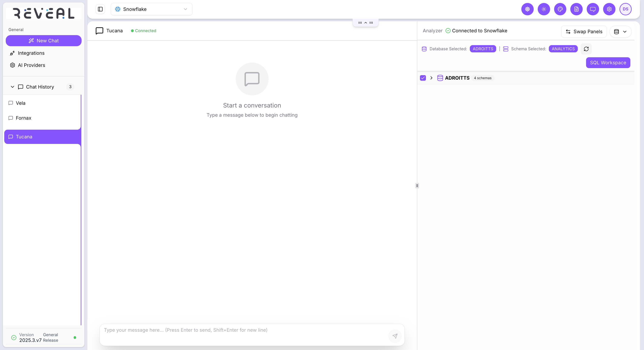Click the ship wheel icon in top bar
Screen dimensions: 644x350
point(527,9)
